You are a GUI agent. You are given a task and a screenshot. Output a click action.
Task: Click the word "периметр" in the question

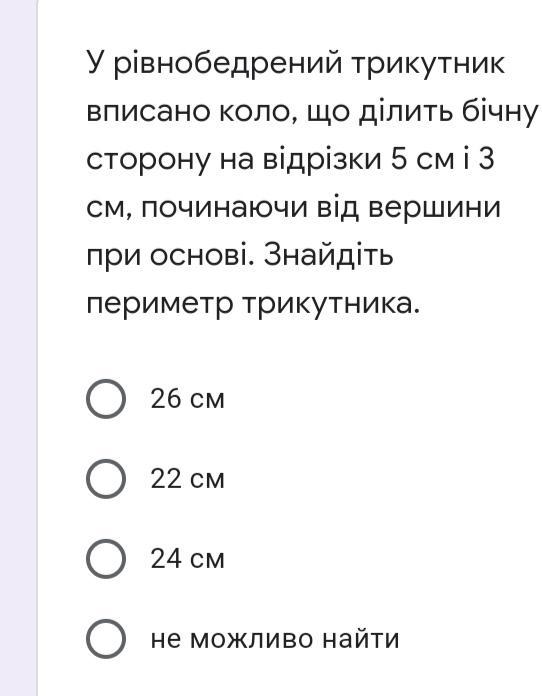159,306
